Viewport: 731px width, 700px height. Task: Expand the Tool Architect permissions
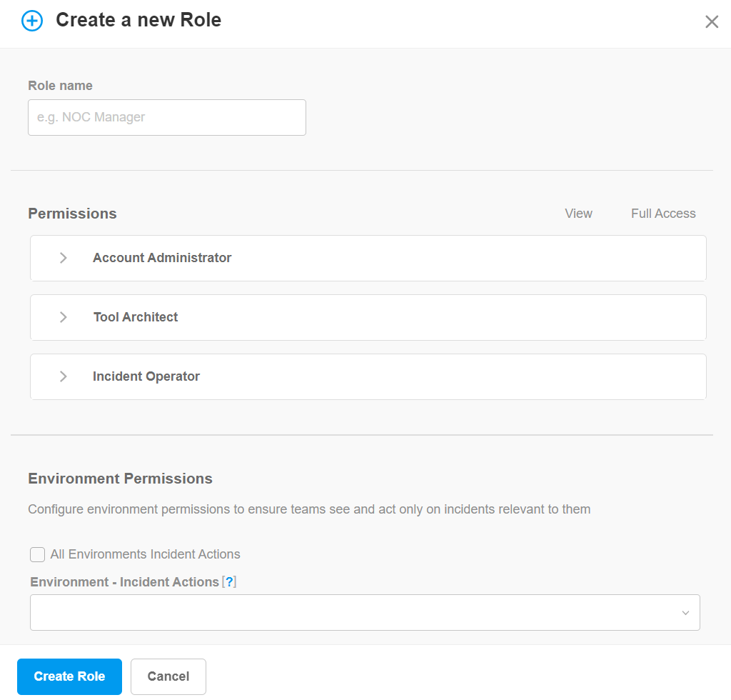click(63, 317)
